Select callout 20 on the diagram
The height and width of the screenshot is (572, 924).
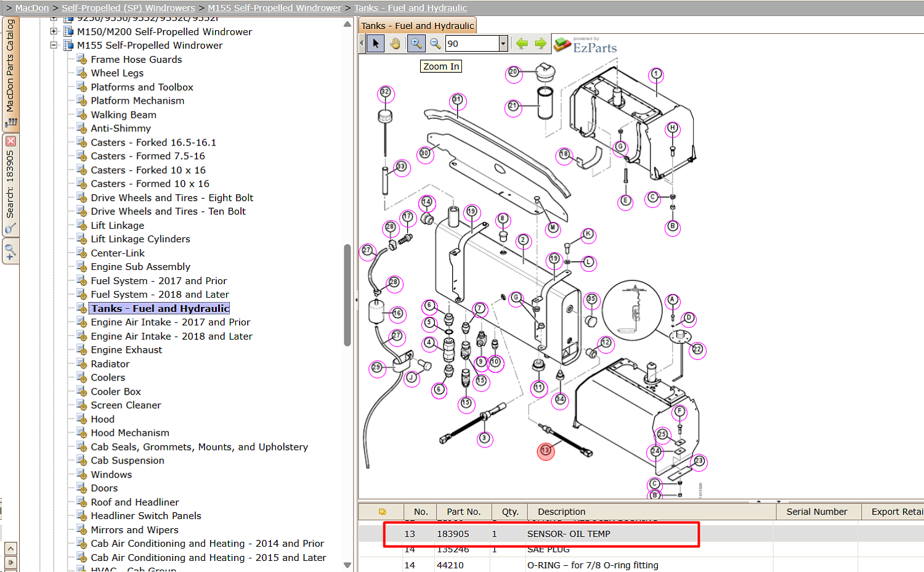click(x=513, y=72)
